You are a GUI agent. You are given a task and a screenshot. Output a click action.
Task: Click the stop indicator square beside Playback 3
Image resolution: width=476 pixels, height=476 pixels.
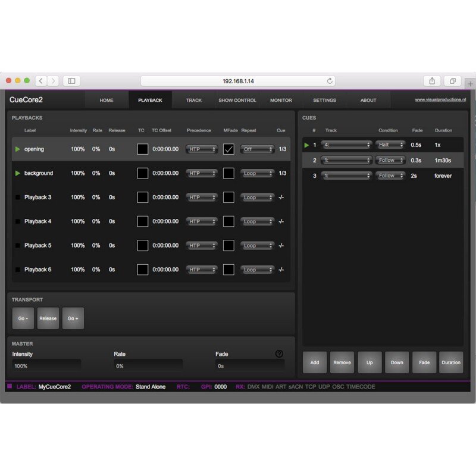coord(18,198)
